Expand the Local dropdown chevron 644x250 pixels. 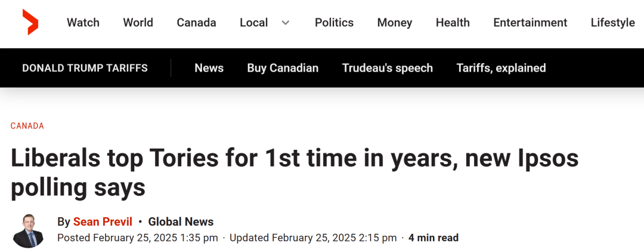286,23
